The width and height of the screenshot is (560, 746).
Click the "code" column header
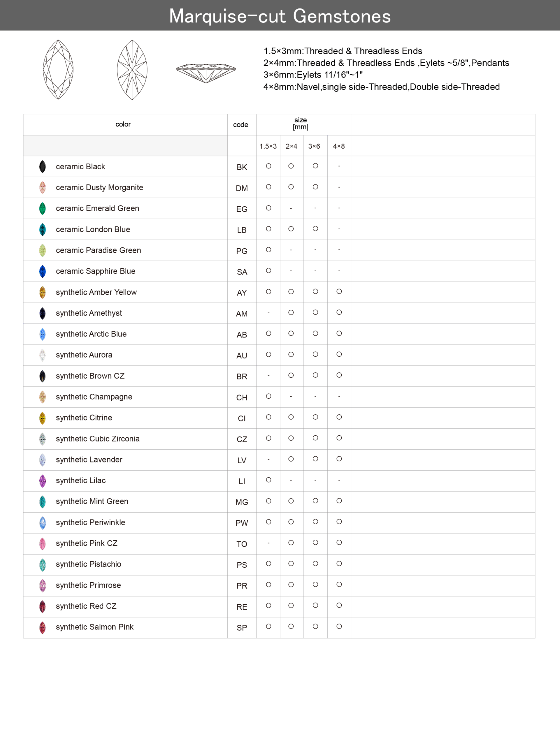(240, 125)
